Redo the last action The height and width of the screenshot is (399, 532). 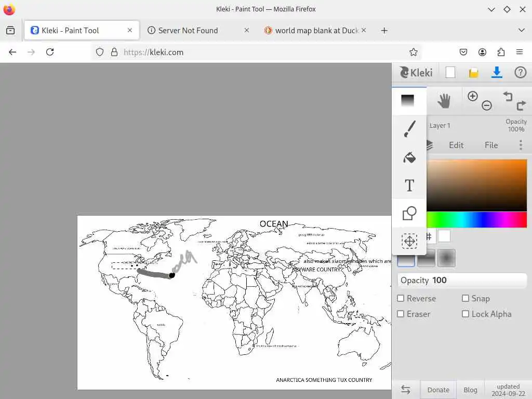pos(521,105)
